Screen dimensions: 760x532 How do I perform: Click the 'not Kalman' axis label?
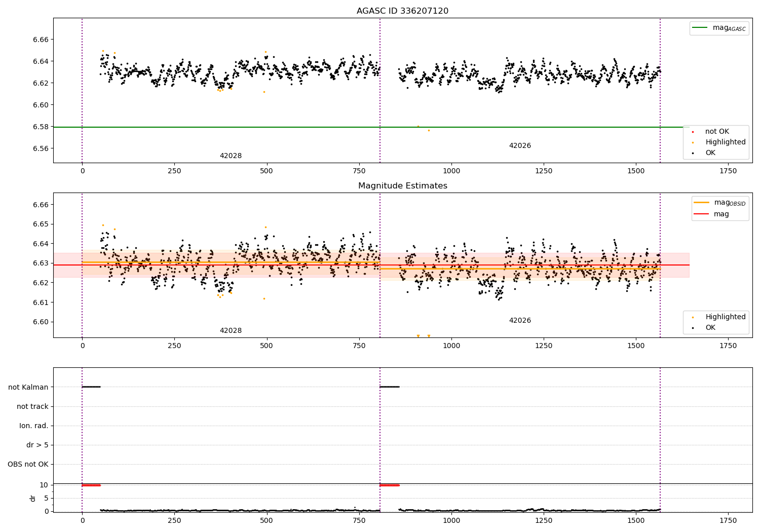pos(28,388)
